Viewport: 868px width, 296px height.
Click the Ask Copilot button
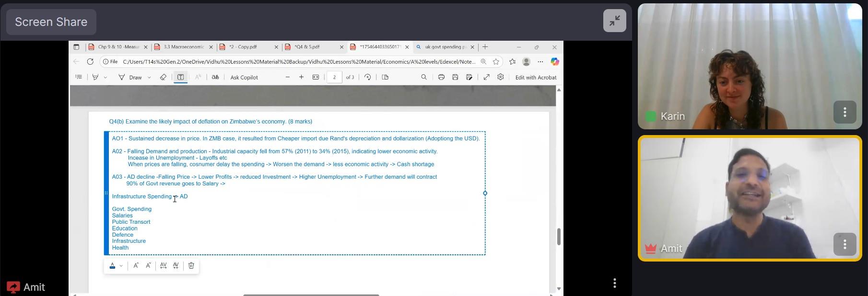click(244, 77)
